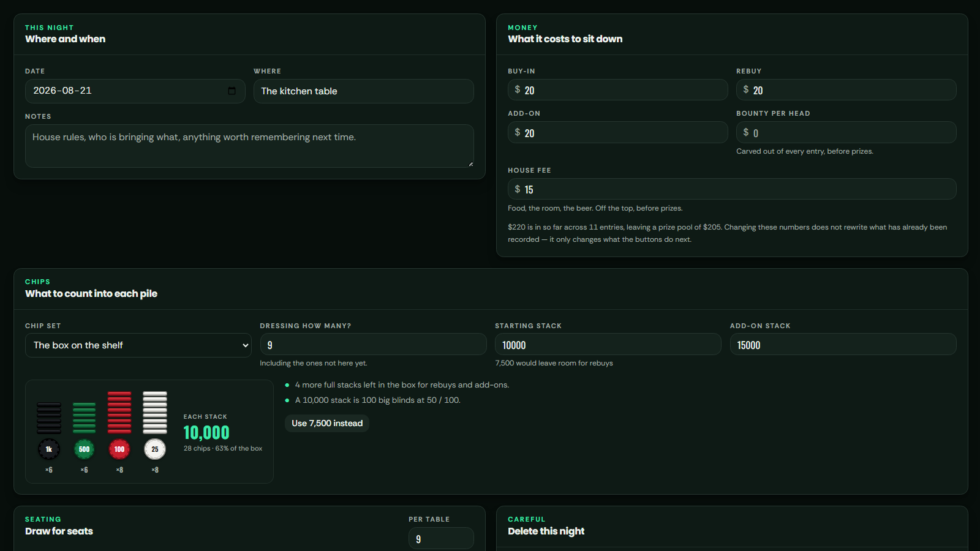The image size is (980, 551).
Task: Click the Add-on stack field
Action: coord(843,344)
